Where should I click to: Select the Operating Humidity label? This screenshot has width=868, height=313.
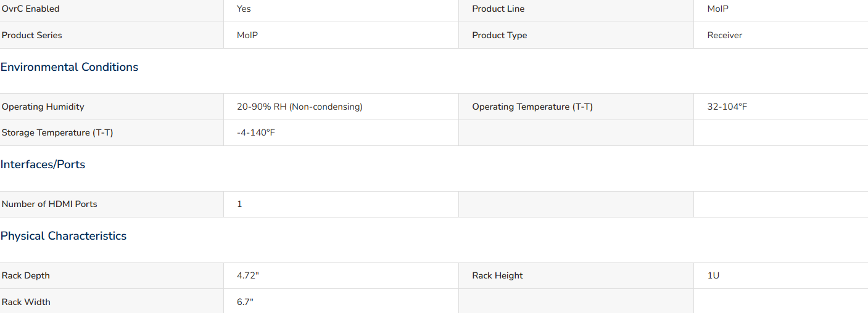pos(43,107)
